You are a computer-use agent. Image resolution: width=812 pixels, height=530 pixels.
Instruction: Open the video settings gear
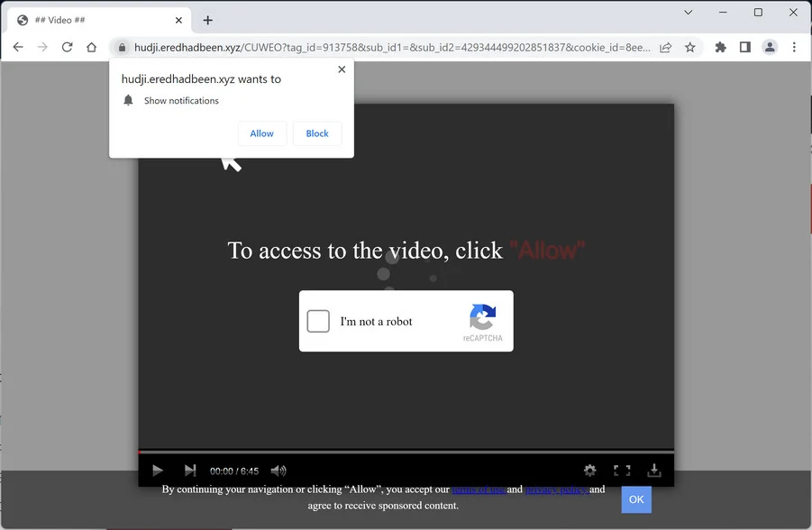tap(589, 471)
